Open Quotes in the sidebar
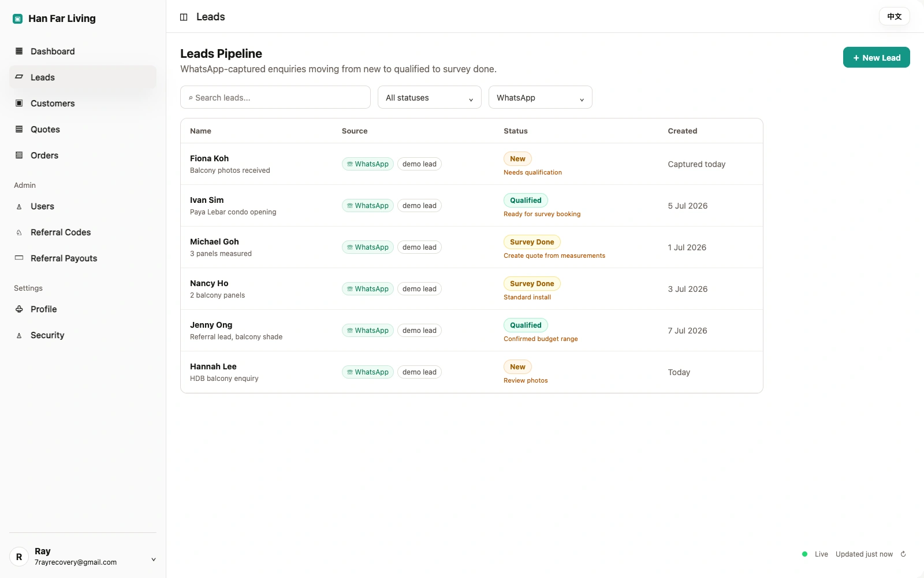 click(x=83, y=129)
